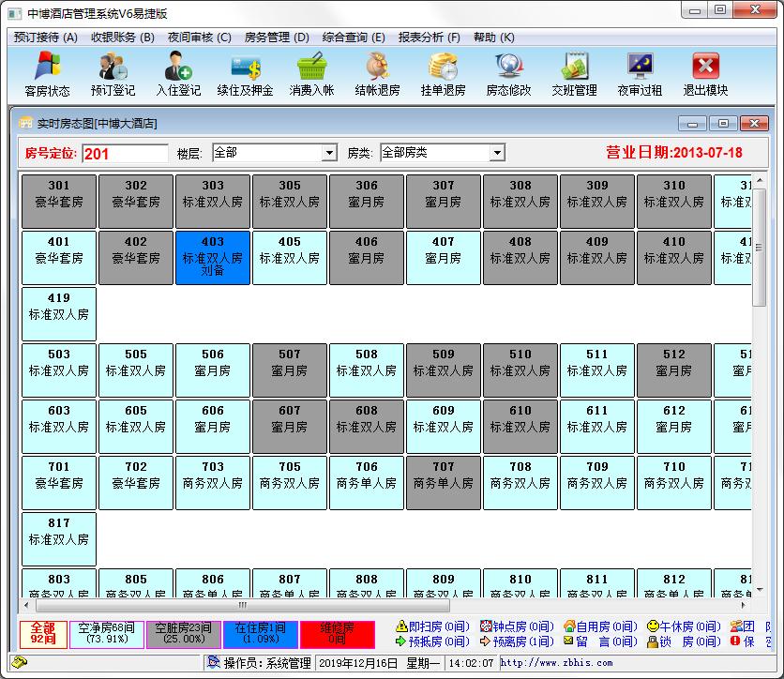Click the 留言 envelope icon
This screenshot has width=784, height=679.
tap(568, 641)
